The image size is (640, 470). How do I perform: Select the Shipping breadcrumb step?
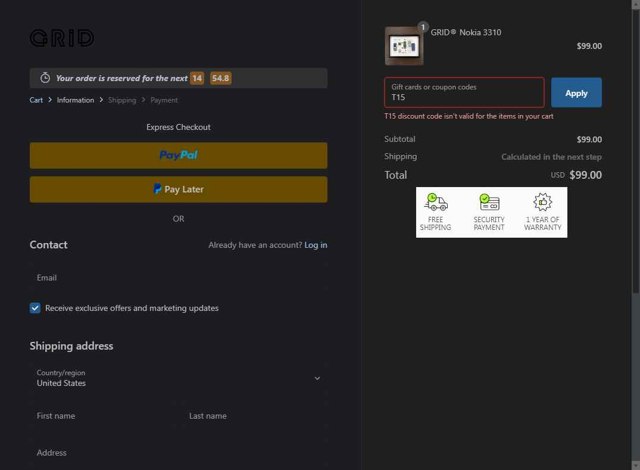(122, 100)
